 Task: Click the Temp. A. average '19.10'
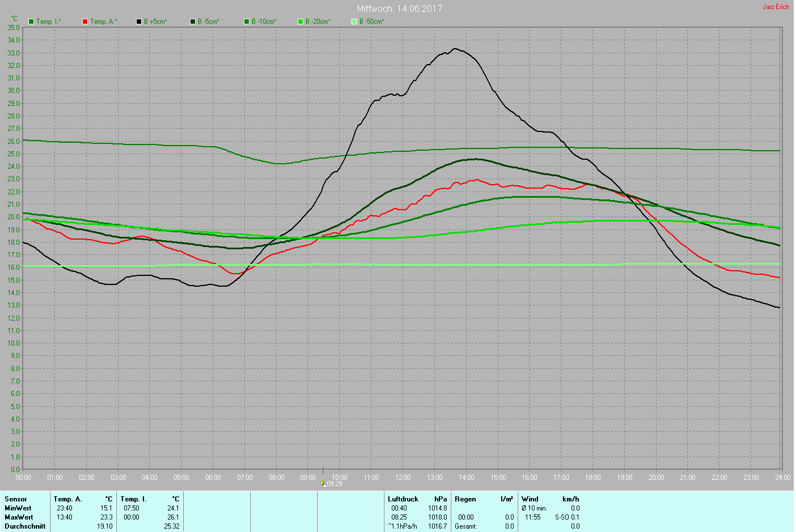(105, 526)
